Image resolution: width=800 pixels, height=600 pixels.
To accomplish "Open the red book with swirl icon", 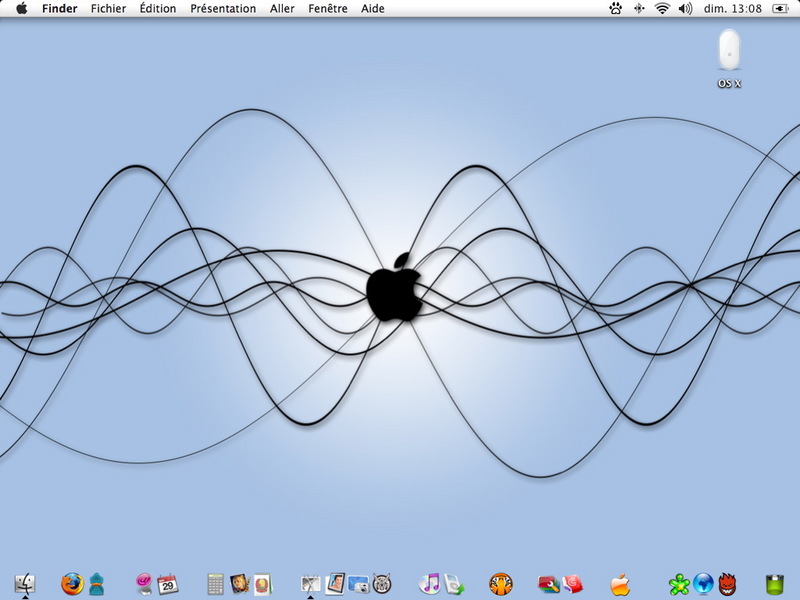I will 572,584.
